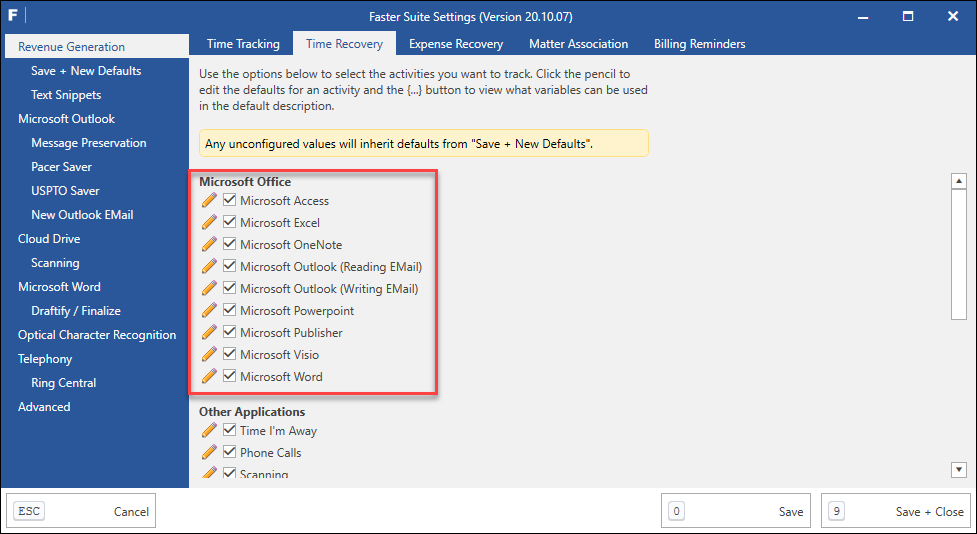The image size is (977, 534).
Task: Edit Time I'm Away defaults pencil
Action: coord(209,430)
